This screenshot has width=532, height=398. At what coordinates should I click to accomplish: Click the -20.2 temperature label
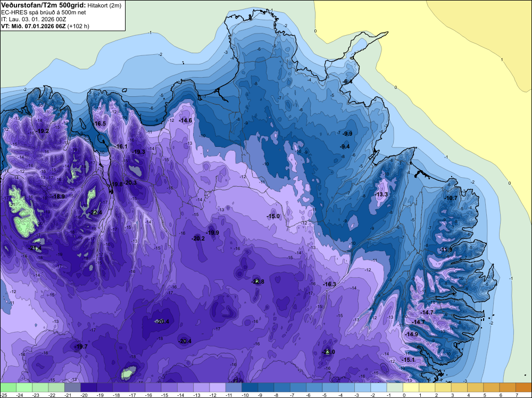(198, 238)
